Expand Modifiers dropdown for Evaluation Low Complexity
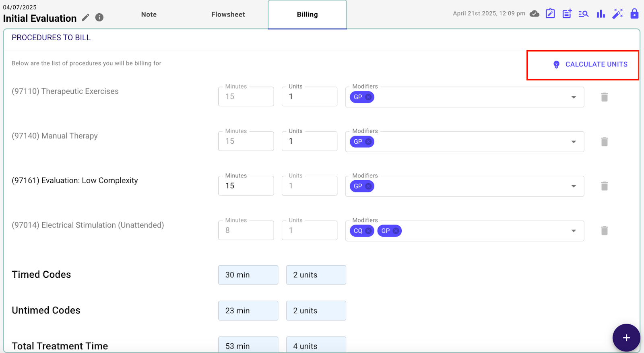Viewport: 644px width, 353px height. point(574,186)
